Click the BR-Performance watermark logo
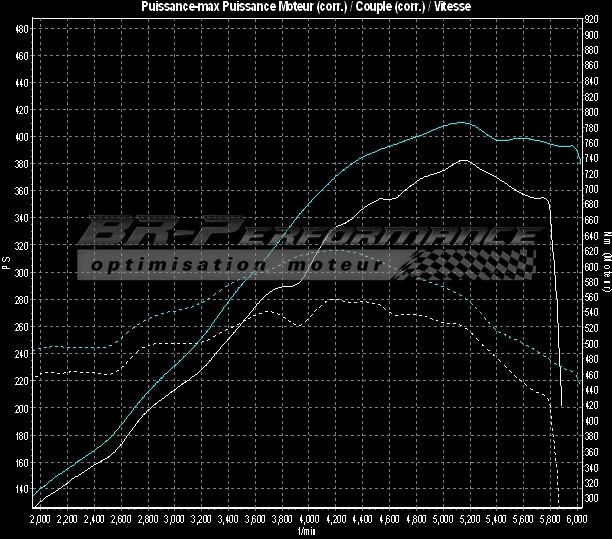The width and height of the screenshot is (612, 539). (308, 235)
